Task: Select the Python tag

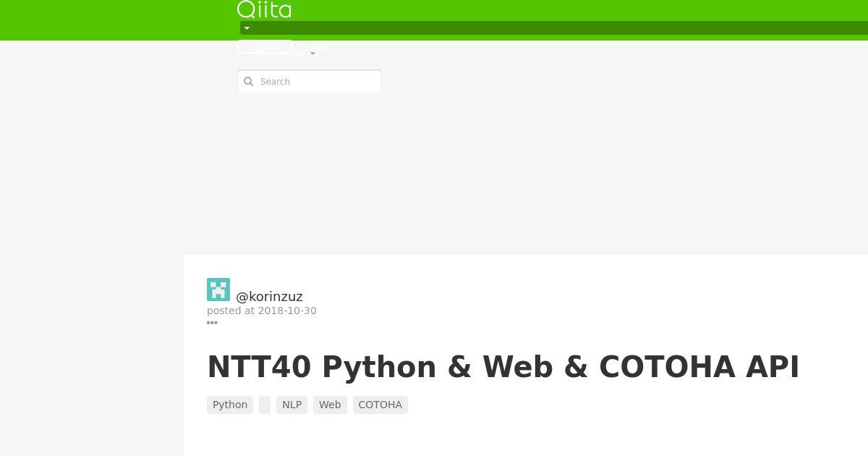Action: [230, 405]
